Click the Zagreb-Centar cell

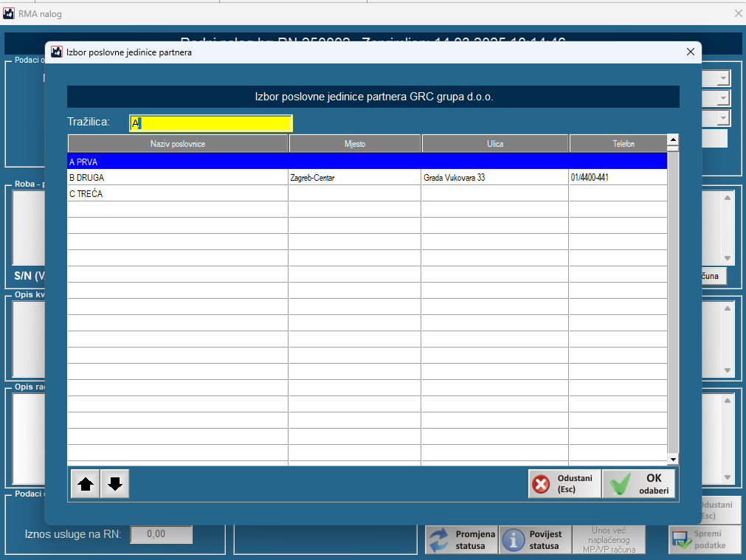click(x=354, y=178)
